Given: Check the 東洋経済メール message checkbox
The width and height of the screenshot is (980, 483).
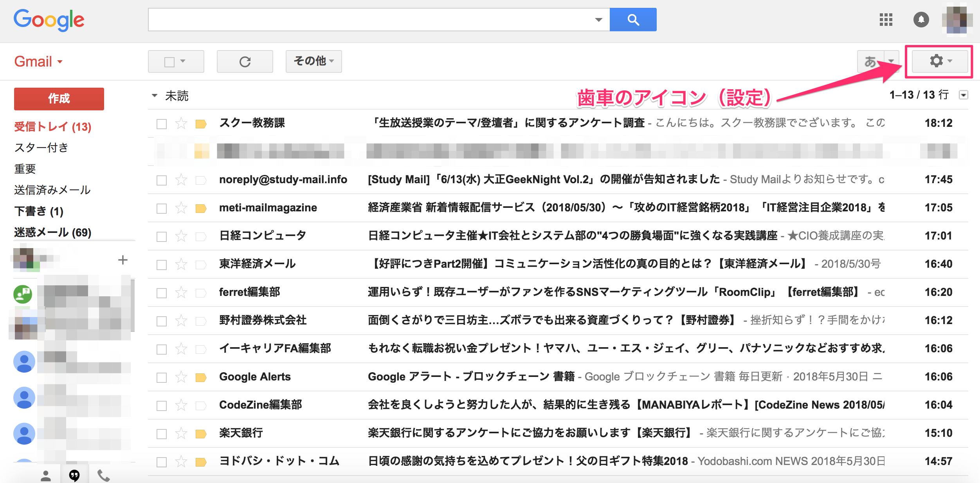Looking at the screenshot, I should point(162,265).
